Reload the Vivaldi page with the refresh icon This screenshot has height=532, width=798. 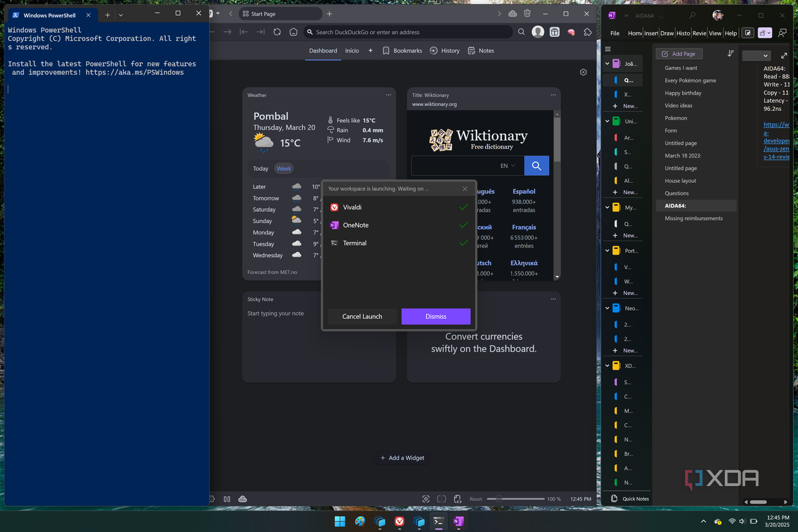pos(277,32)
